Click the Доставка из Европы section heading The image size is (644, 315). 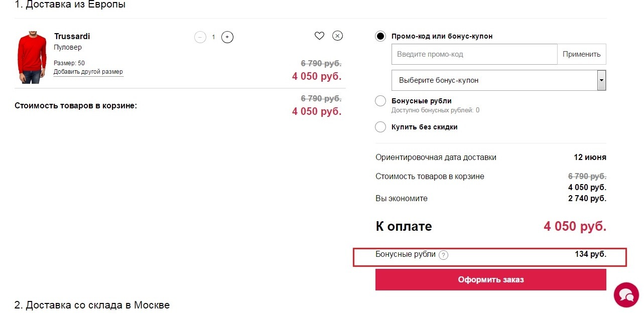coord(70,5)
